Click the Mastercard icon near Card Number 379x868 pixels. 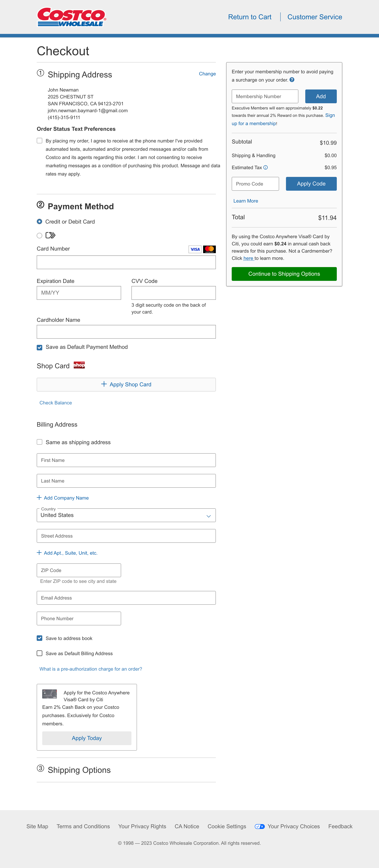coord(209,249)
